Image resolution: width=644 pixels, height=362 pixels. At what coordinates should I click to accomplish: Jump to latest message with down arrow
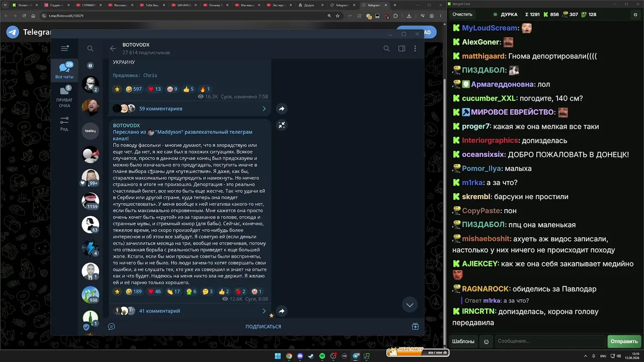pos(410,305)
